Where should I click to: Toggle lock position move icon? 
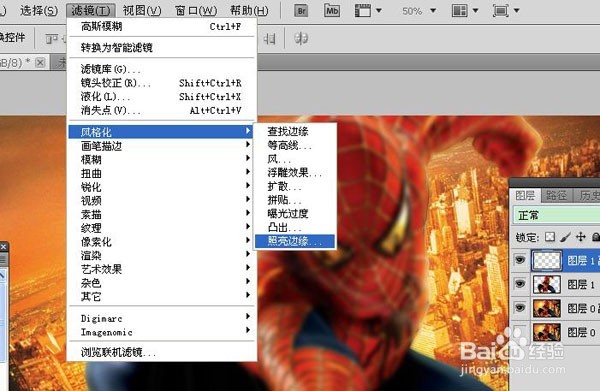(580, 237)
